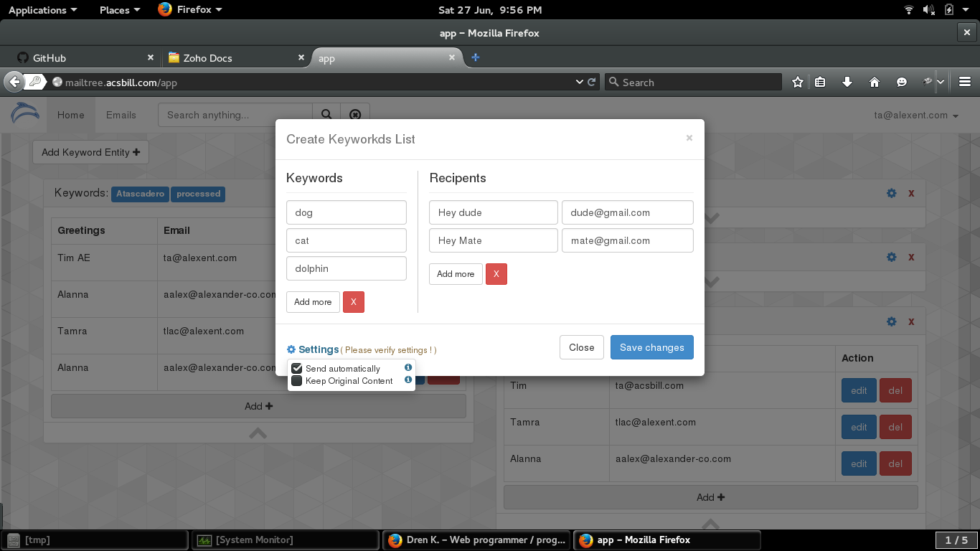Click the info icon beside Send automatically

(x=408, y=368)
